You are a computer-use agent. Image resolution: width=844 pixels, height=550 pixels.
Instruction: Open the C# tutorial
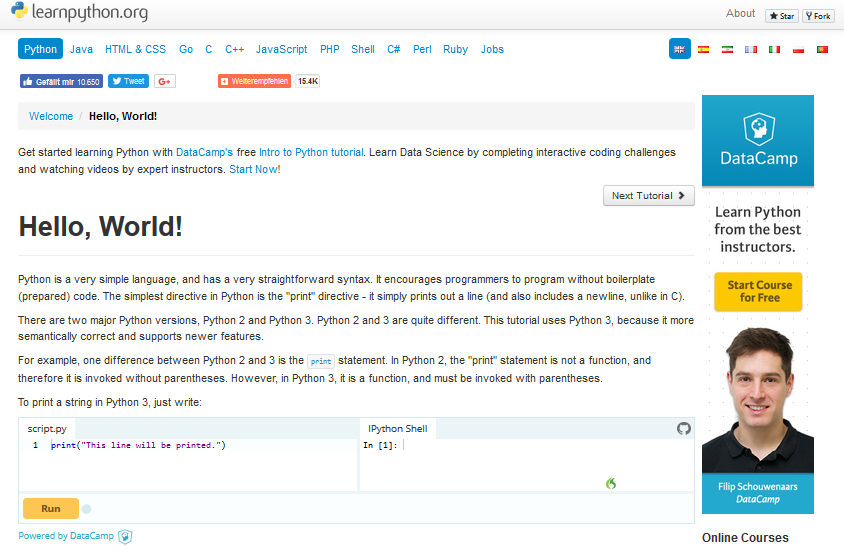[x=393, y=49]
